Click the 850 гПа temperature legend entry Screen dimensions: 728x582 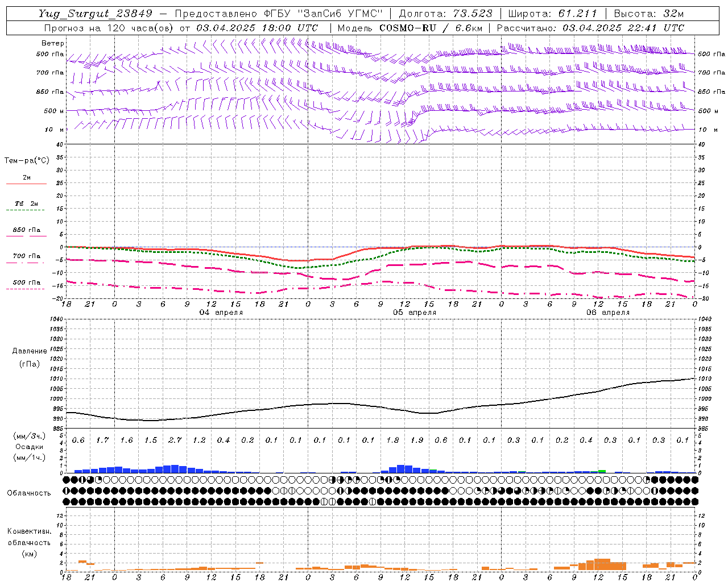coord(27,230)
